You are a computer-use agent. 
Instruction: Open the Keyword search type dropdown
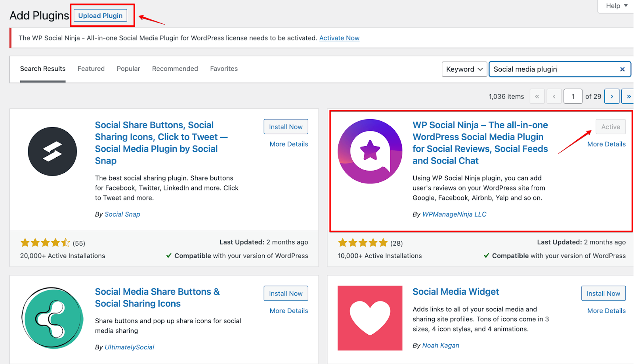pos(464,69)
